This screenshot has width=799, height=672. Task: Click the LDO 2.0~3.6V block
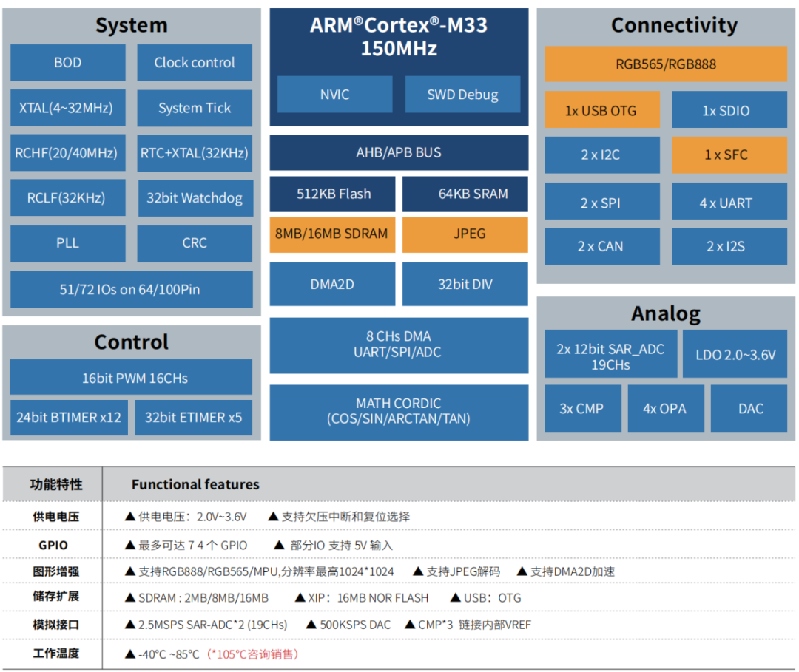tap(735, 354)
